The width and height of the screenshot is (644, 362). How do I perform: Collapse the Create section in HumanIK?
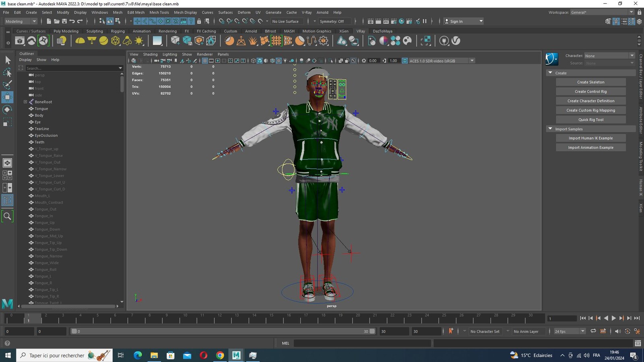pos(550,73)
